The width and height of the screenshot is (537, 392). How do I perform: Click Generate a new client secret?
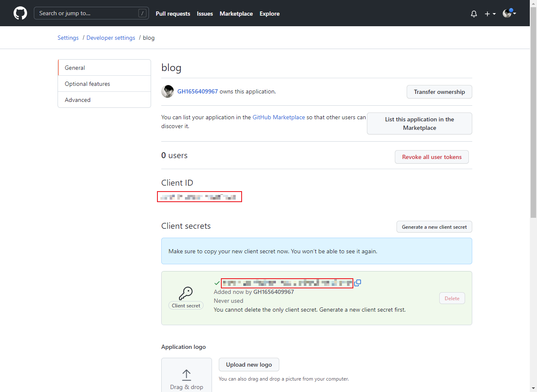pos(434,227)
